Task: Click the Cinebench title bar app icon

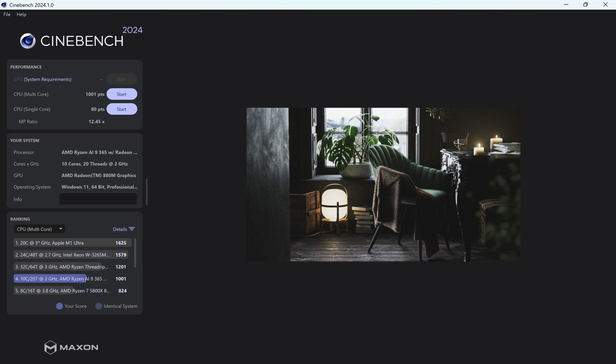Action: [4, 5]
